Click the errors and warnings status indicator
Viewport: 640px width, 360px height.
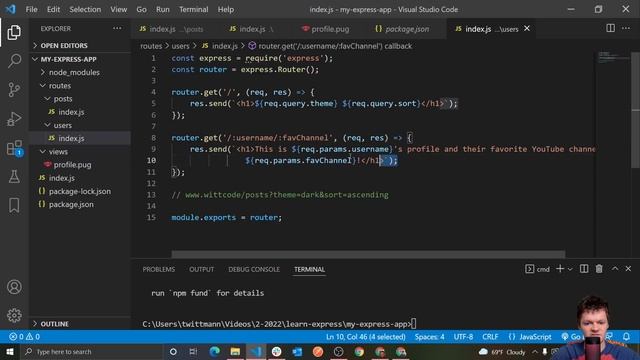click(24, 337)
